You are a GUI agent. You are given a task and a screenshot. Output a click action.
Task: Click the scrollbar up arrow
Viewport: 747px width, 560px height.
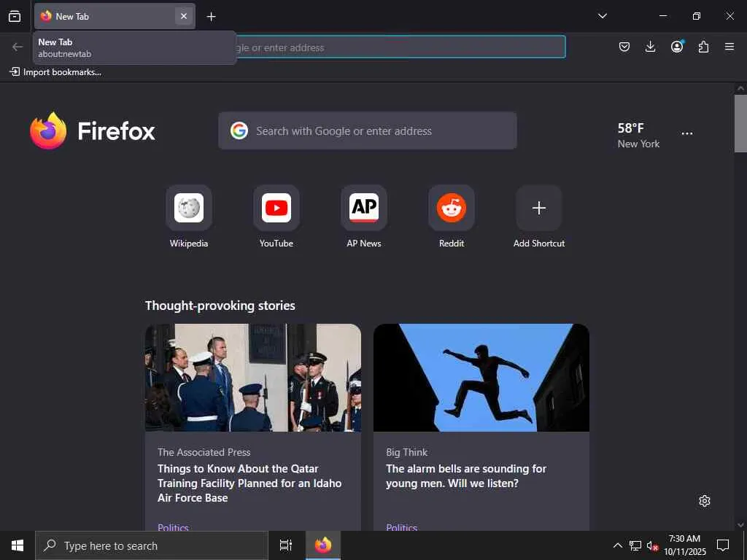740,88
